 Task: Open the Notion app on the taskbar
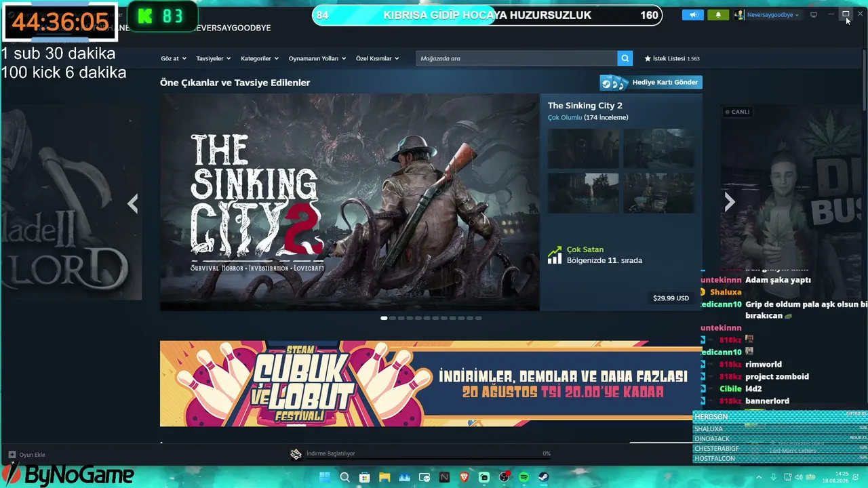[445, 477]
